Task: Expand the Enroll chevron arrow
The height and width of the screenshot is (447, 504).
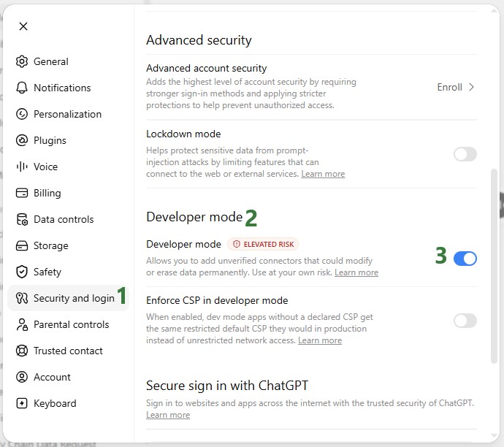Action: coord(471,87)
